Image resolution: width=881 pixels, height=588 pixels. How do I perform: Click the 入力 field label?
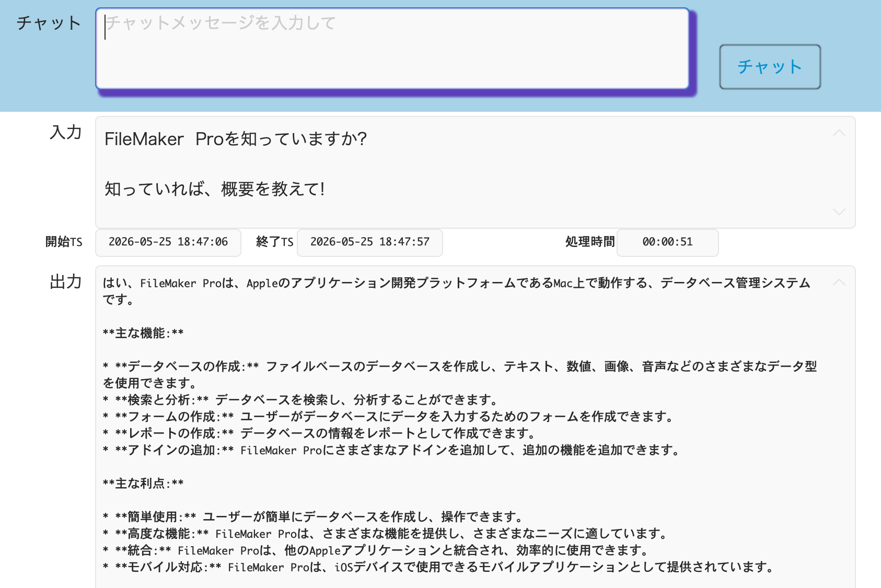(66, 132)
